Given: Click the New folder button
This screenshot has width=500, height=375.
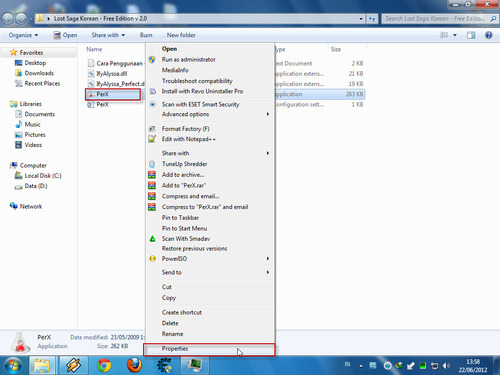Looking at the screenshot, I should coord(181,35).
